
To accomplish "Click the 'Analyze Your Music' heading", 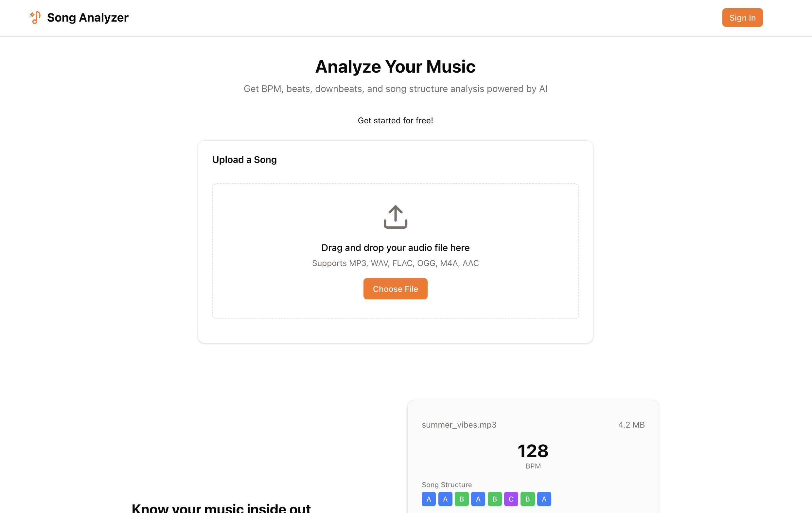I will pos(395,67).
